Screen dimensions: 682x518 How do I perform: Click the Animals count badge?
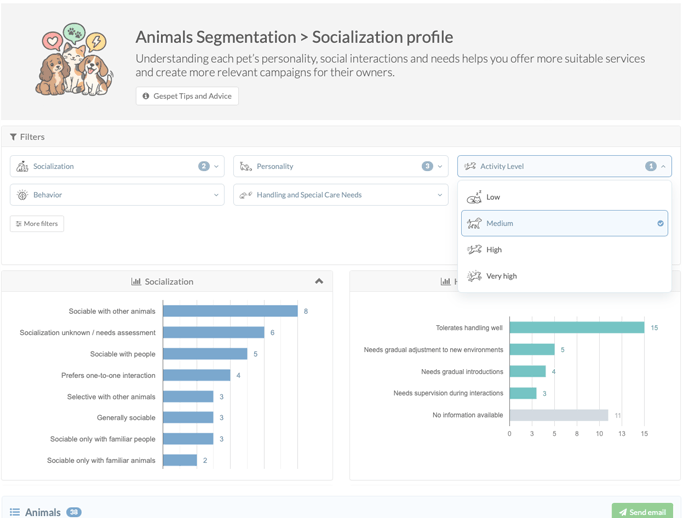click(74, 512)
